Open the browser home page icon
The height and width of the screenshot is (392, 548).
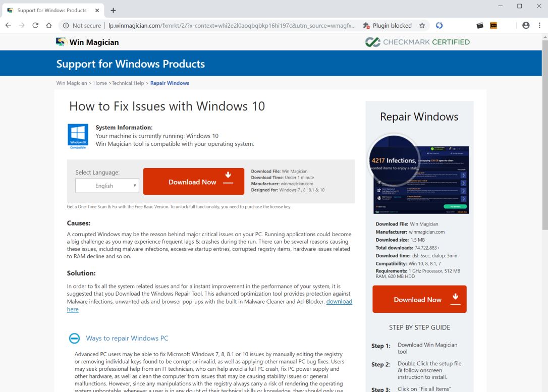pos(49,26)
